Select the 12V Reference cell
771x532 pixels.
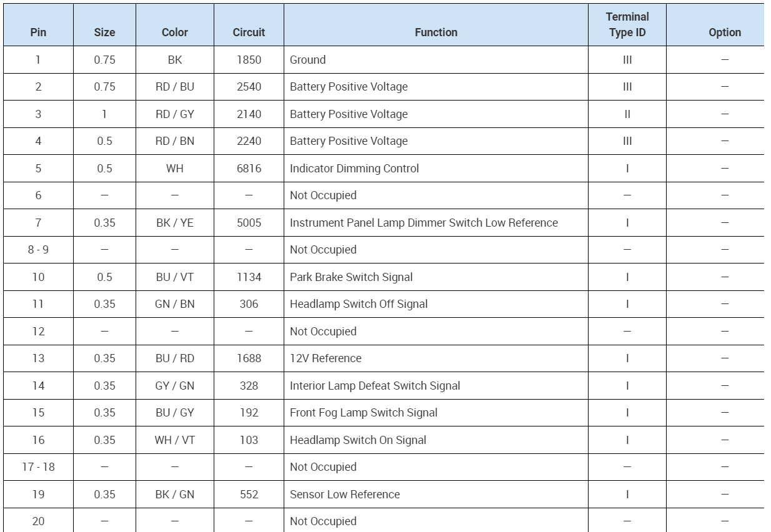tap(326, 358)
